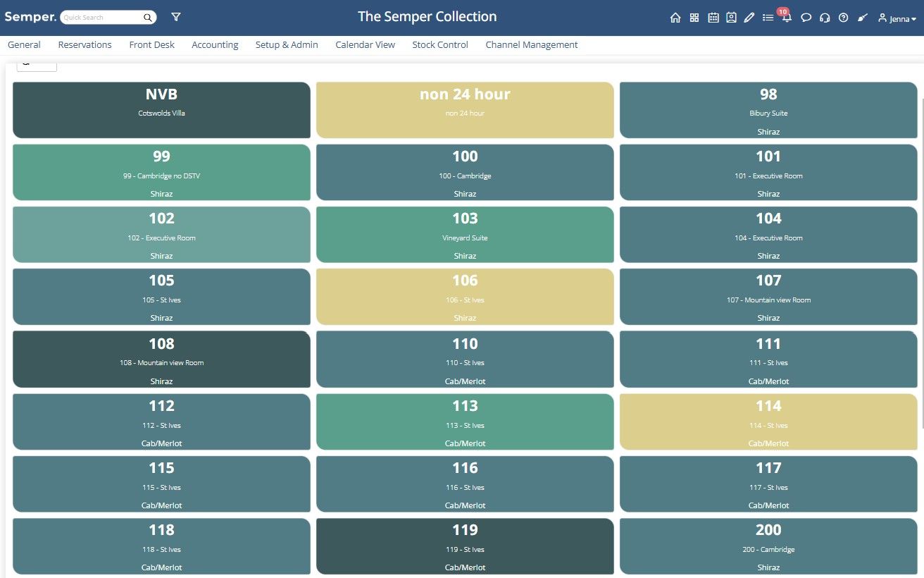
Task: Click the Quick Search field
Action: pyautogui.click(x=108, y=17)
